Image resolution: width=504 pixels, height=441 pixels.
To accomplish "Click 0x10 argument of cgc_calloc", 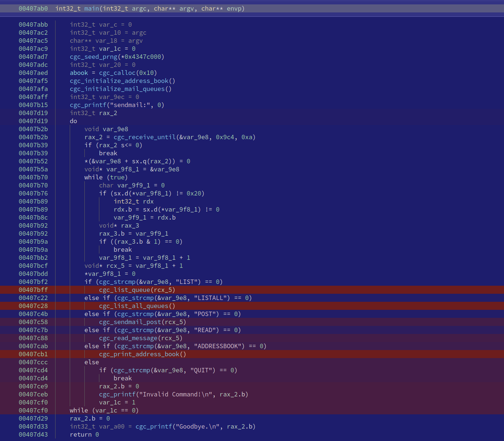I will tap(146, 73).
